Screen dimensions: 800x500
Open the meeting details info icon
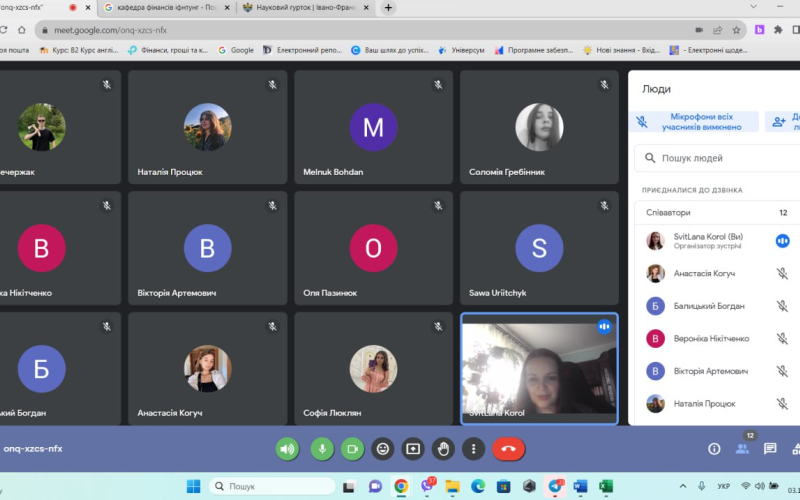pyautogui.click(x=714, y=449)
